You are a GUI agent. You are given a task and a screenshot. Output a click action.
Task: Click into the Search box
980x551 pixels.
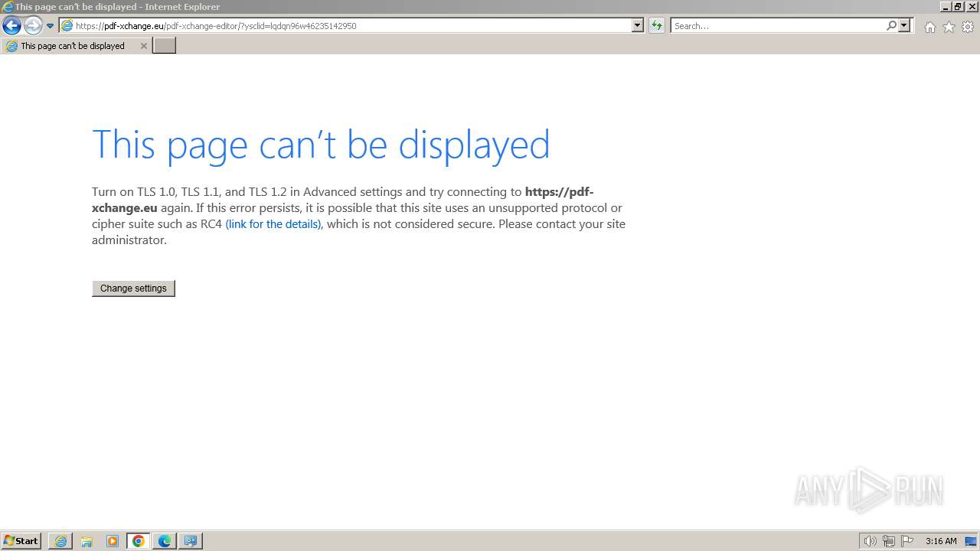[778, 25]
